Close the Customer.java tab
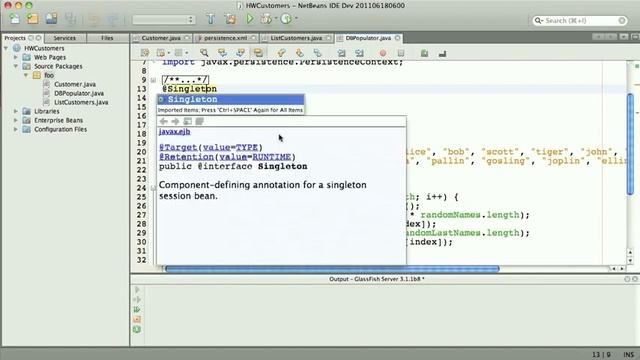 (187, 38)
